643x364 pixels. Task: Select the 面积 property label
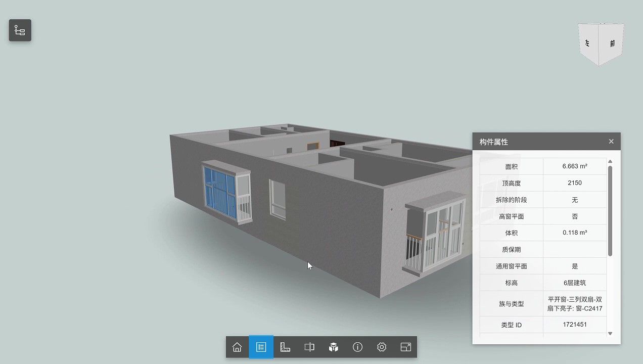pos(511,167)
